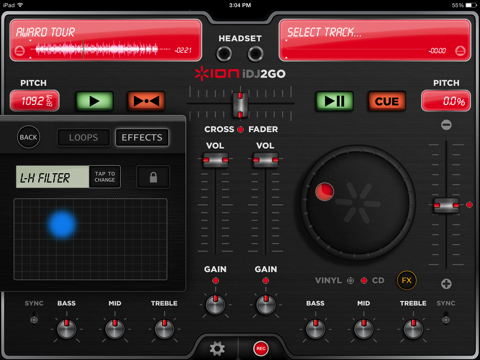
Task: Decrease pitch with the minus icon
Action: [x=446, y=125]
